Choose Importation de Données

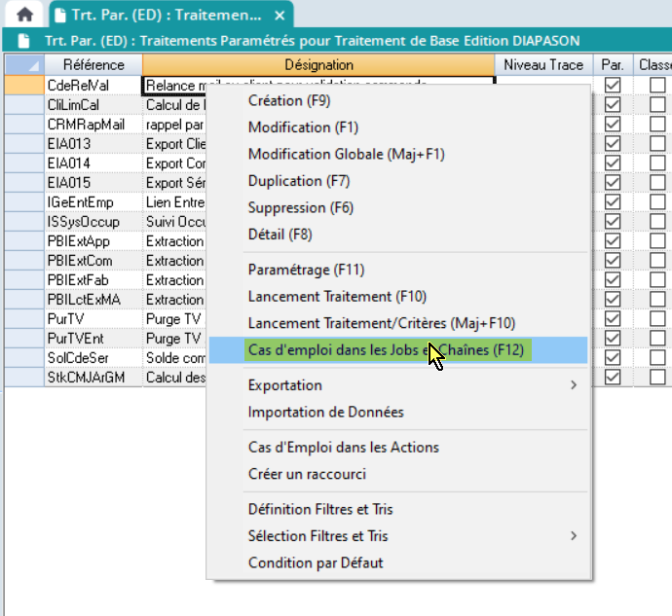325,413
